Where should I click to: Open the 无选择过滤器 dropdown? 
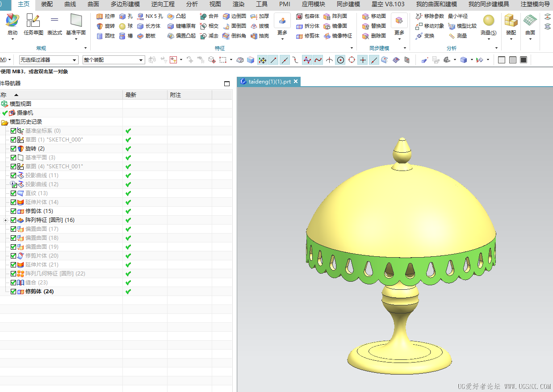click(x=75, y=60)
